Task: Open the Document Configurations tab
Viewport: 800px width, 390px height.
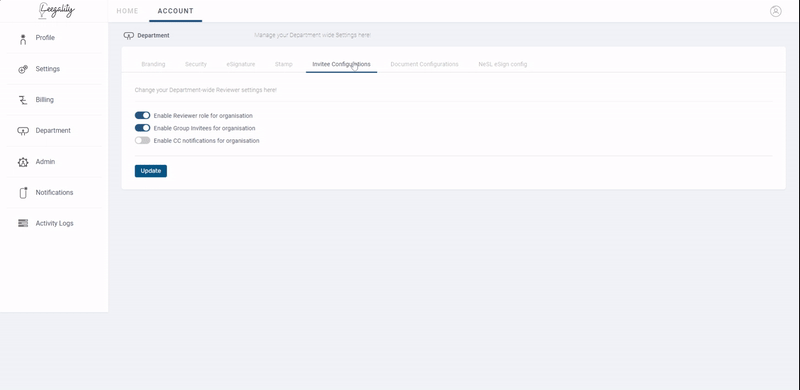Action: [424, 64]
